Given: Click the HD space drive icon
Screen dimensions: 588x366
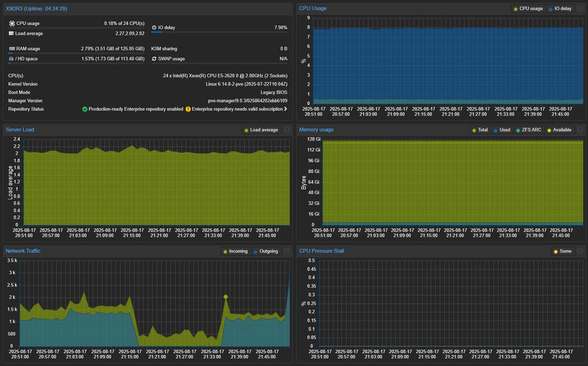Looking at the screenshot, I should point(12,59).
